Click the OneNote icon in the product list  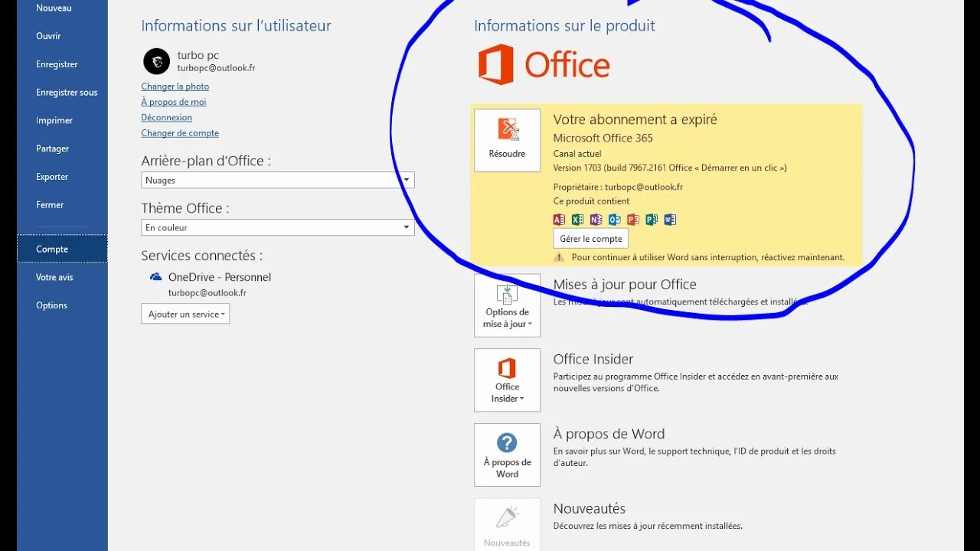click(596, 220)
